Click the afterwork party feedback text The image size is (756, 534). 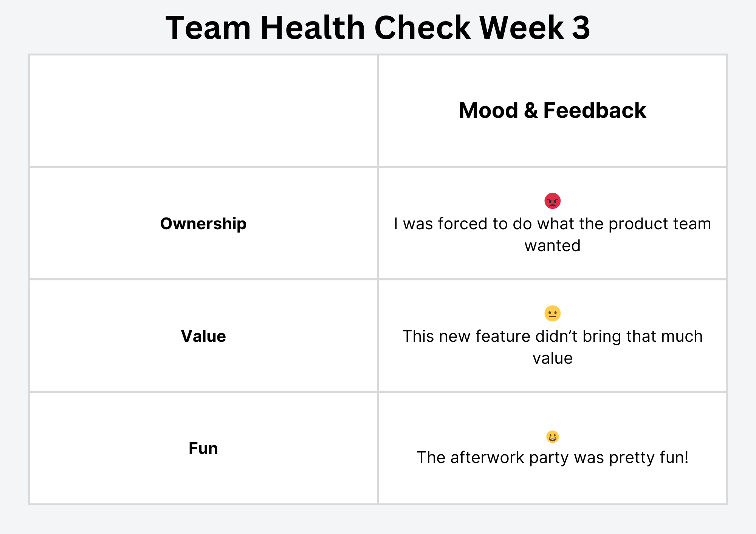[x=552, y=457]
